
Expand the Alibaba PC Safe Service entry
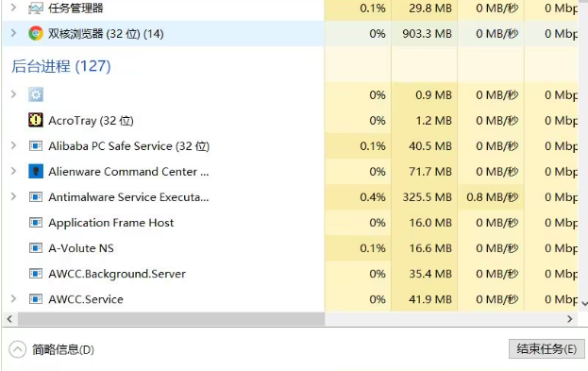point(13,145)
